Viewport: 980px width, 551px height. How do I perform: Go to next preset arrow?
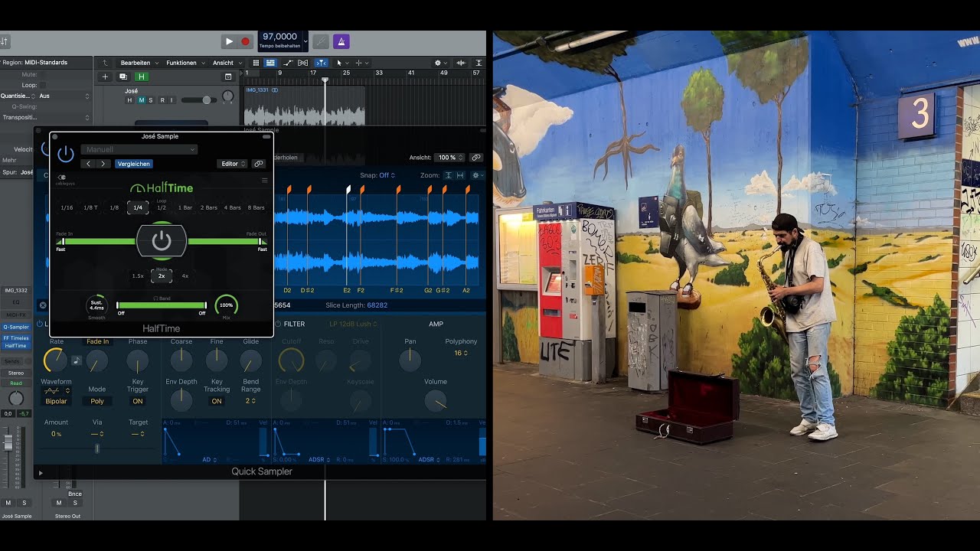pos(103,164)
